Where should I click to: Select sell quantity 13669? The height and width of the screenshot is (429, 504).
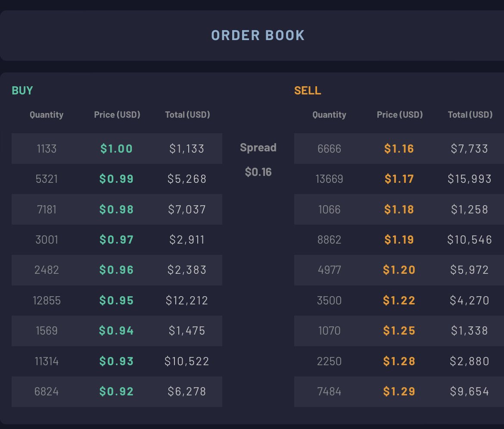(329, 179)
